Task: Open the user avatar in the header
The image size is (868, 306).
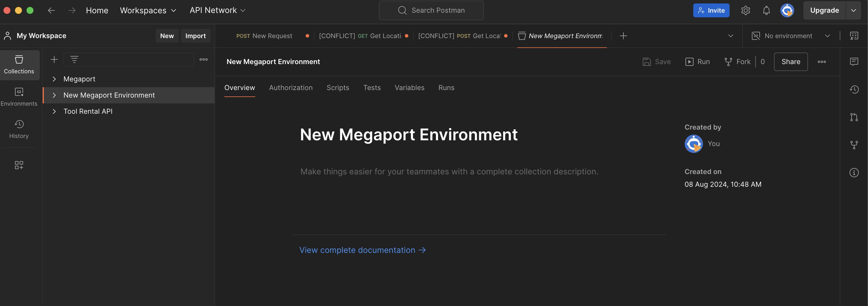Action: point(787,10)
